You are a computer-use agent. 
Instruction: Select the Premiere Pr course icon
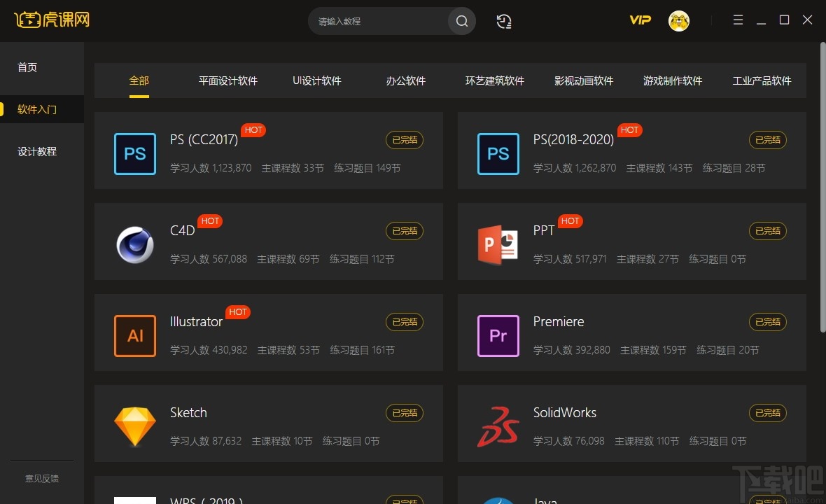[498, 336]
